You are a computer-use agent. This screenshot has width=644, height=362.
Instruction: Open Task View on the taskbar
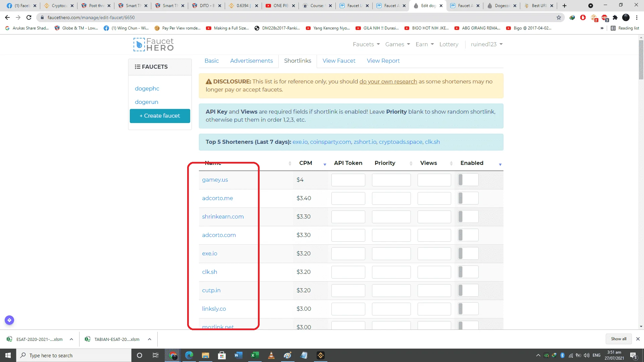pyautogui.click(x=156, y=355)
